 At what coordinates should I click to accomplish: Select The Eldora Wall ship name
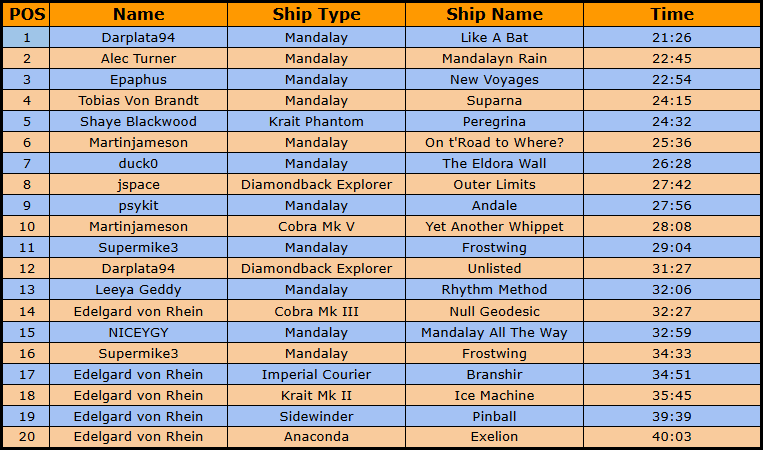click(x=494, y=163)
